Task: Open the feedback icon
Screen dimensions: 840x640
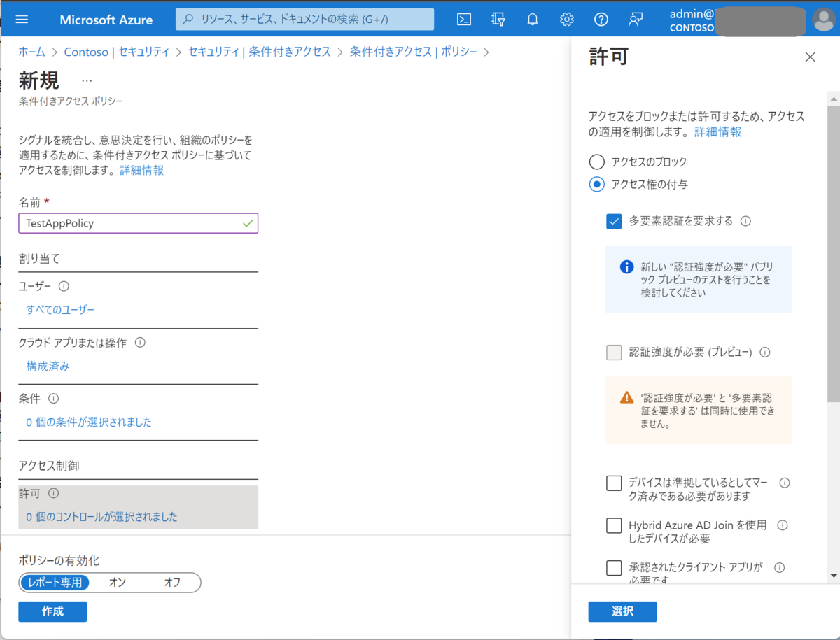Action: coord(636,20)
